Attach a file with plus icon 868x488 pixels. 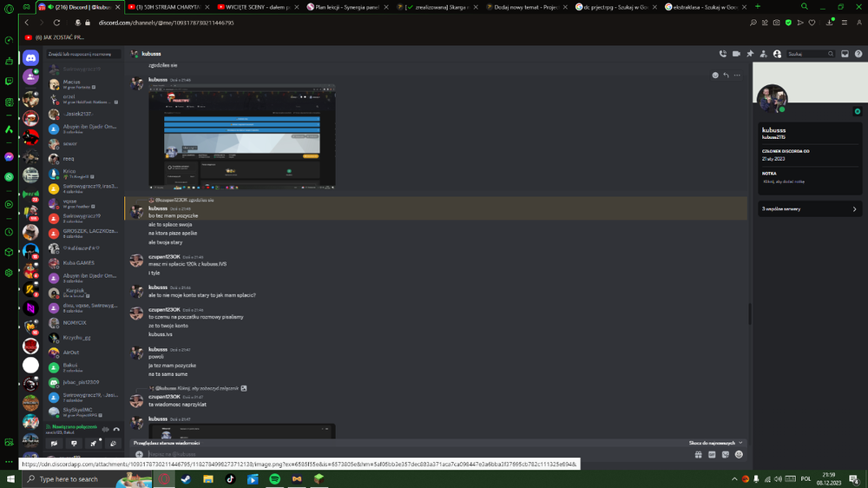click(139, 454)
